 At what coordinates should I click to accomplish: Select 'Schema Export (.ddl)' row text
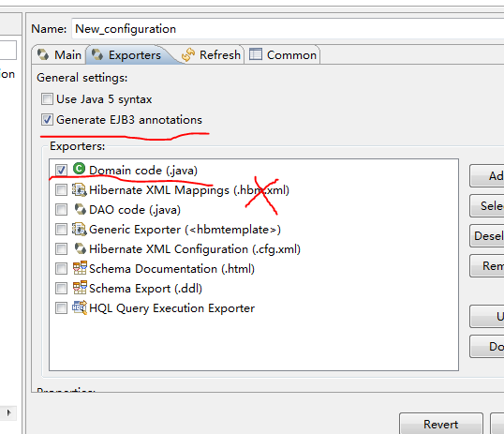tap(145, 289)
